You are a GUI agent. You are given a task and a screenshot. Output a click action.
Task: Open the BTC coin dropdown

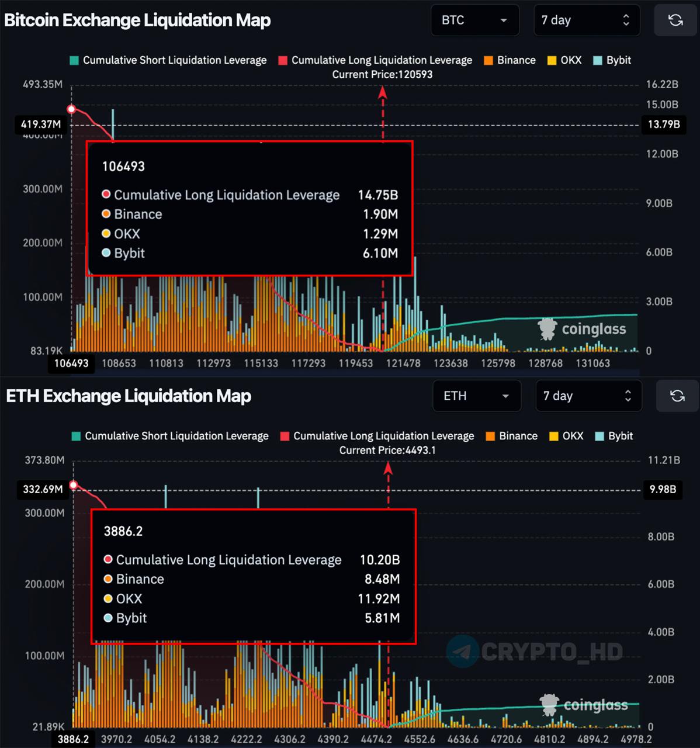tap(474, 20)
